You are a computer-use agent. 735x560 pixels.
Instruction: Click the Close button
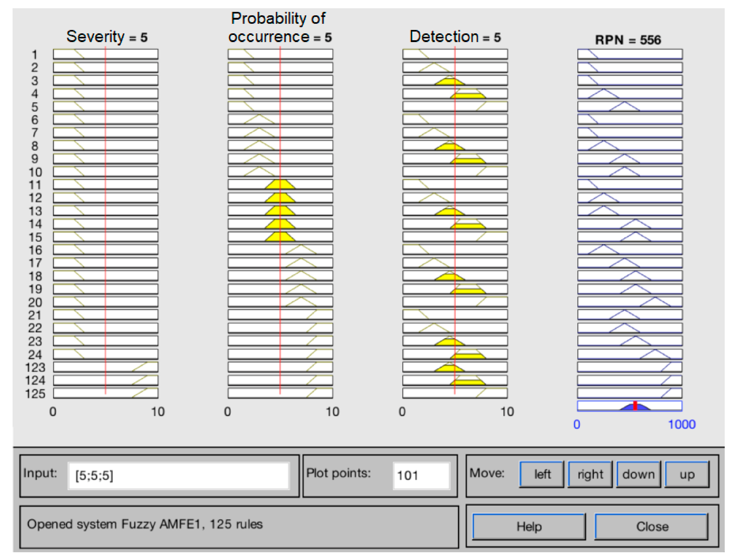tap(652, 527)
